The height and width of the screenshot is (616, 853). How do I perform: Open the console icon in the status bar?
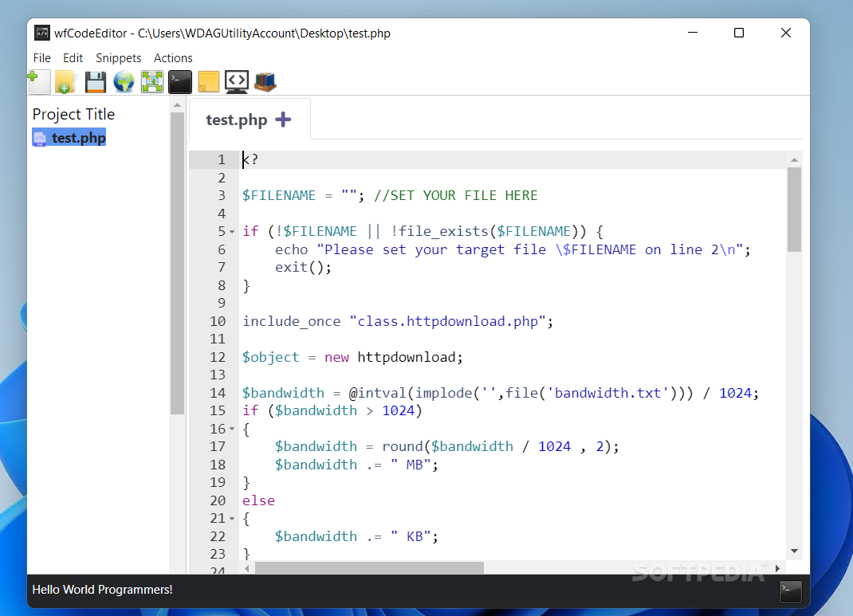pos(791,592)
